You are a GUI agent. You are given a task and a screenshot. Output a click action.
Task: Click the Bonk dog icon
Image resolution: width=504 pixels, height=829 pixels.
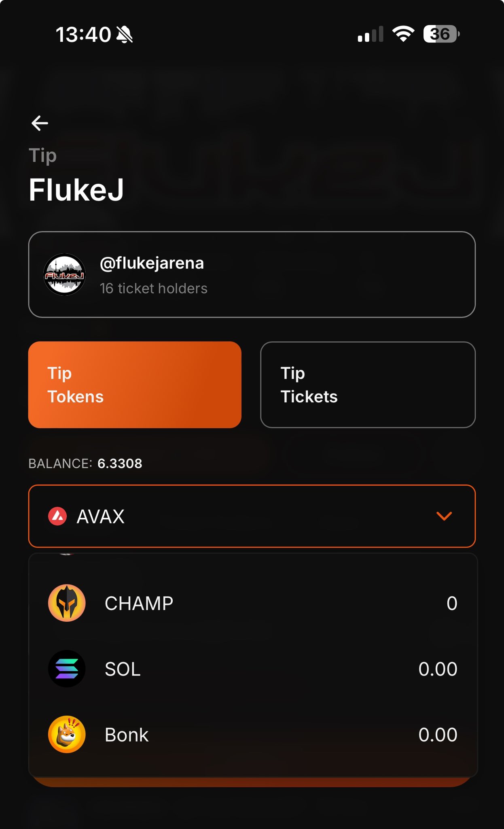click(x=67, y=734)
